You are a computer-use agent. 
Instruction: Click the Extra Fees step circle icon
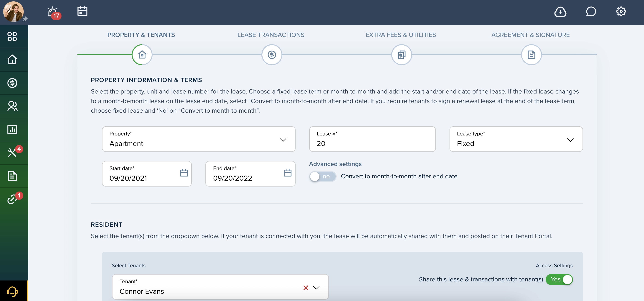401,54
